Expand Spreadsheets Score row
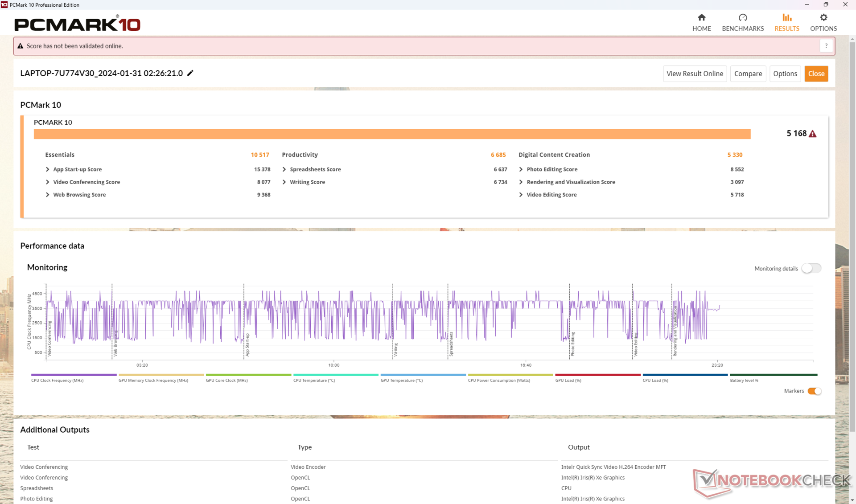The width and height of the screenshot is (856, 504). point(284,169)
